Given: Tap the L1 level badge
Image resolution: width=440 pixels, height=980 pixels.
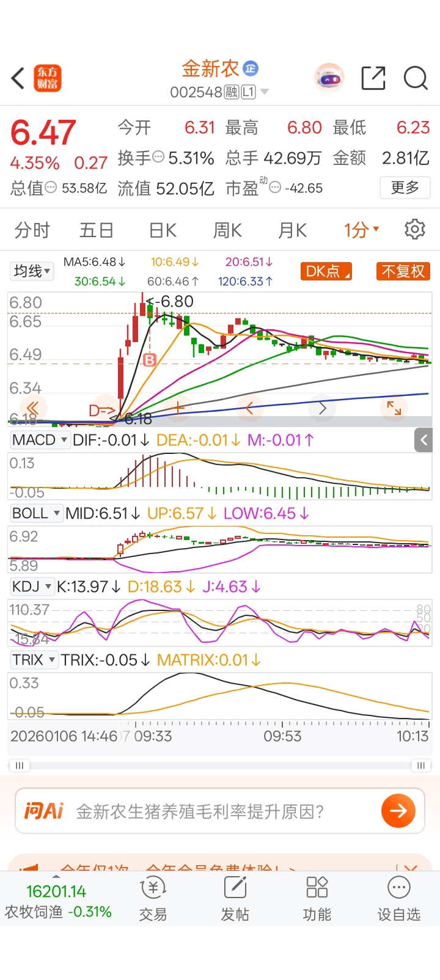Looking at the screenshot, I should tap(248, 92).
